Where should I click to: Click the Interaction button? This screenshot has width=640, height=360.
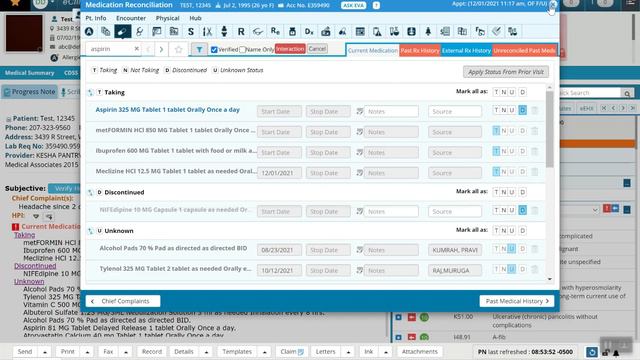coord(290,49)
